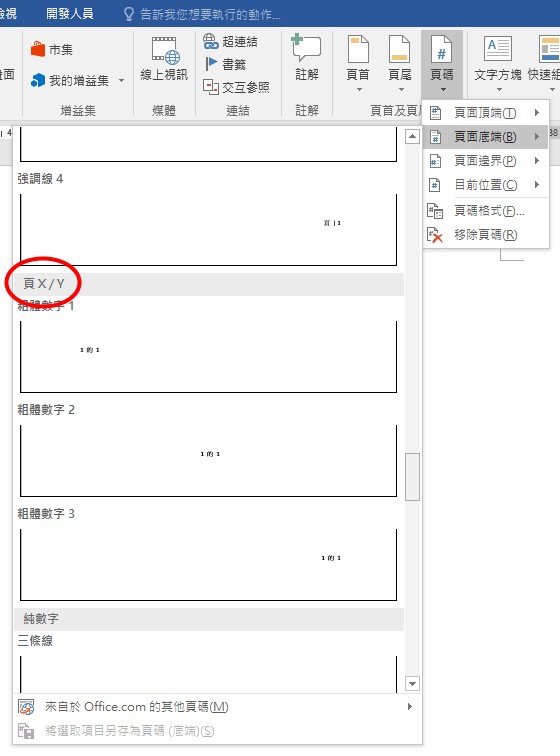Insert a 超連結 hyperlink

pos(230,41)
